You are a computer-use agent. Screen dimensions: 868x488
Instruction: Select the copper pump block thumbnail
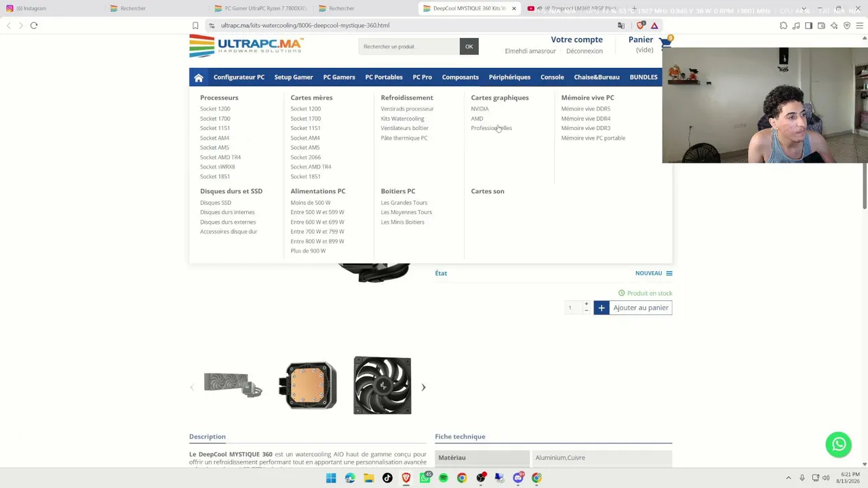[x=308, y=386]
